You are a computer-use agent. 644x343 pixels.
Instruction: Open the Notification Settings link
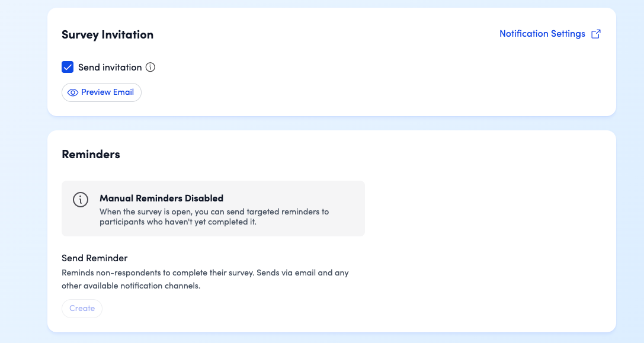pos(542,34)
